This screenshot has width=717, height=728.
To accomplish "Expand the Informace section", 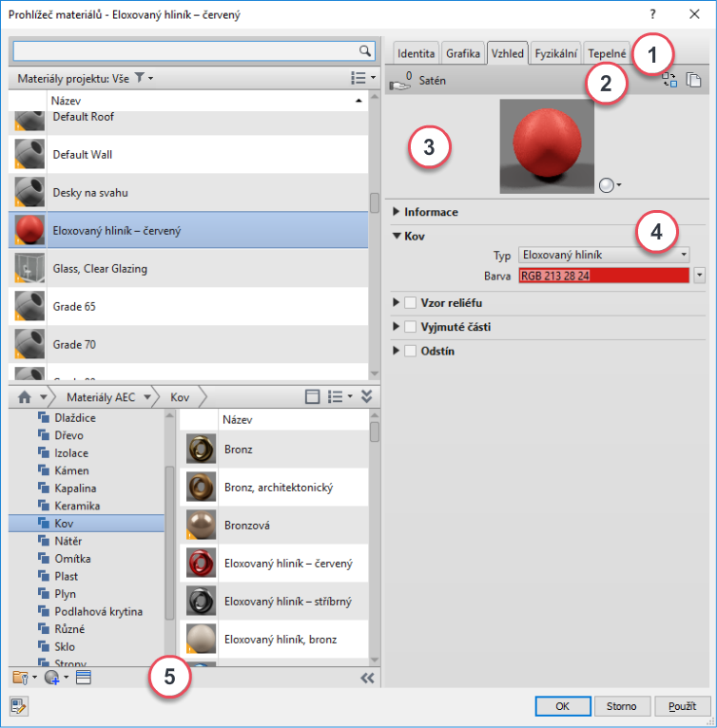I will (x=396, y=212).
